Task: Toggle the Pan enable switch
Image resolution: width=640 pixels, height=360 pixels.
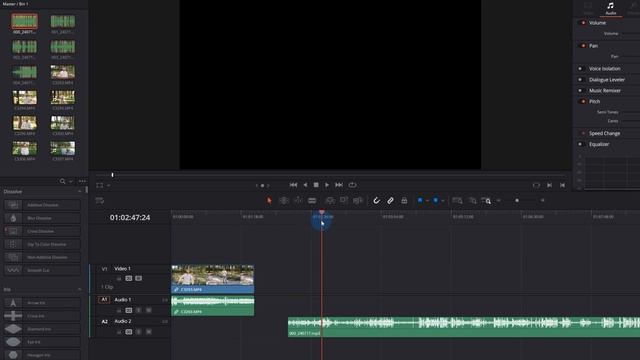Action: (x=583, y=46)
